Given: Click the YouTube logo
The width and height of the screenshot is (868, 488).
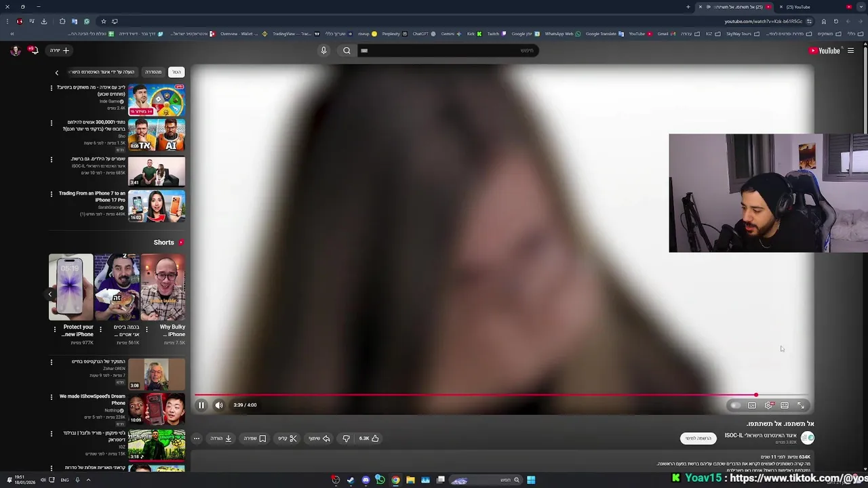Looking at the screenshot, I should [825, 51].
